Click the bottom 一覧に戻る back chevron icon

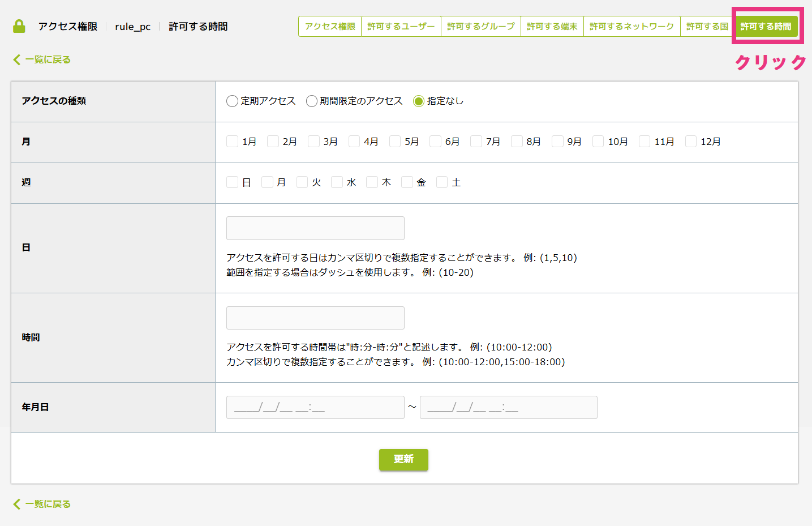pos(16,504)
